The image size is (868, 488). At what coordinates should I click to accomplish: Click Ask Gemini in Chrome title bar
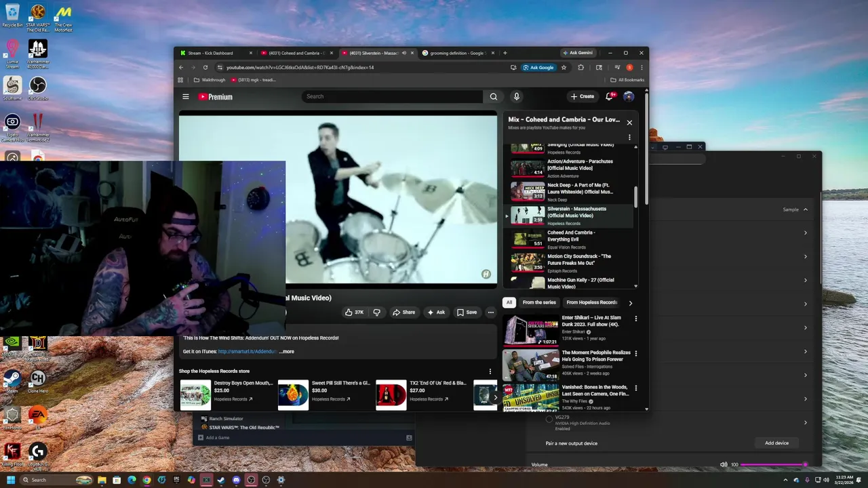578,53
